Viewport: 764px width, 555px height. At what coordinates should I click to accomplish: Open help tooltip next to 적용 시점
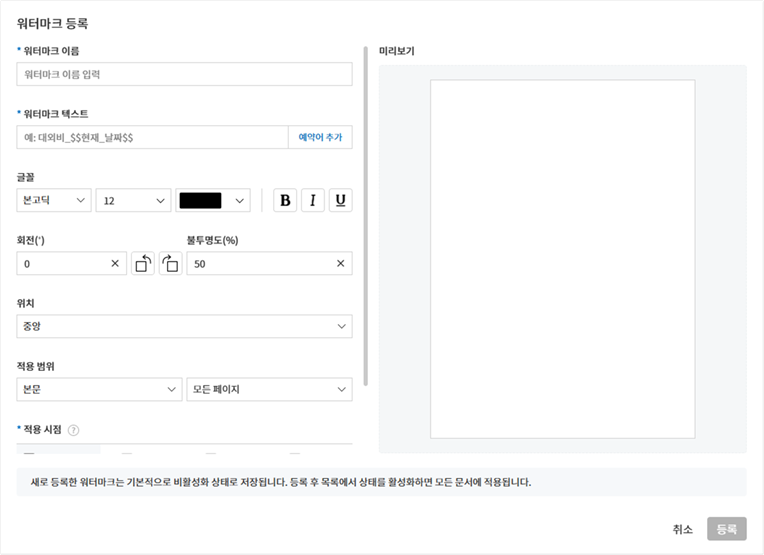pos(73,430)
